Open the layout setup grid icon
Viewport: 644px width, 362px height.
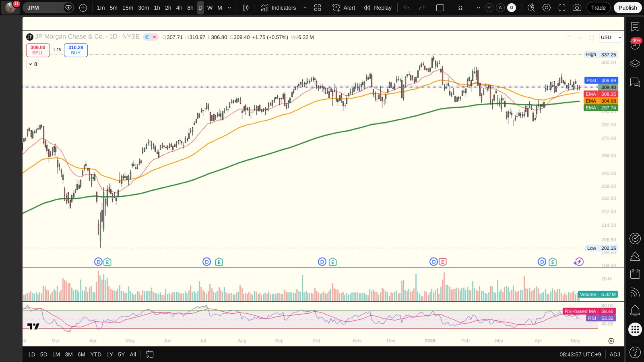[x=318, y=8]
